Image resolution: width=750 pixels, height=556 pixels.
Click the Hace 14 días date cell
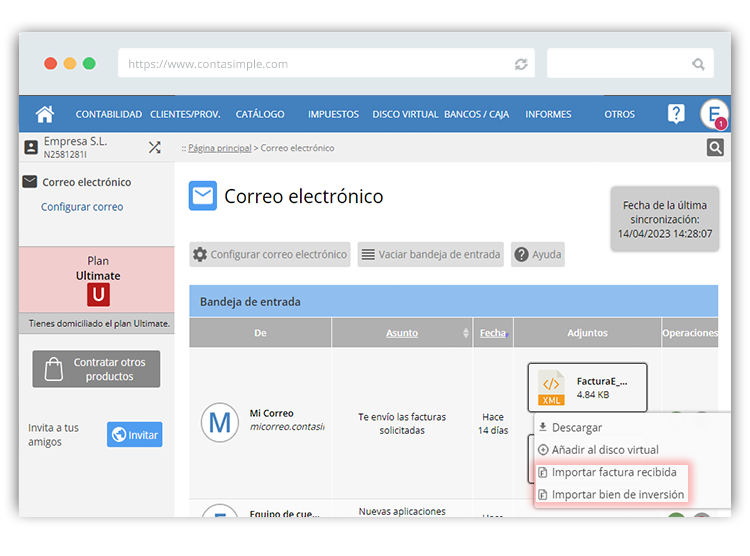[493, 423]
